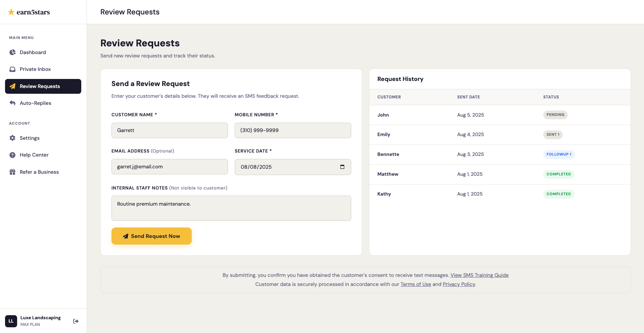Select Auto-Replies in the main menu

pos(35,103)
